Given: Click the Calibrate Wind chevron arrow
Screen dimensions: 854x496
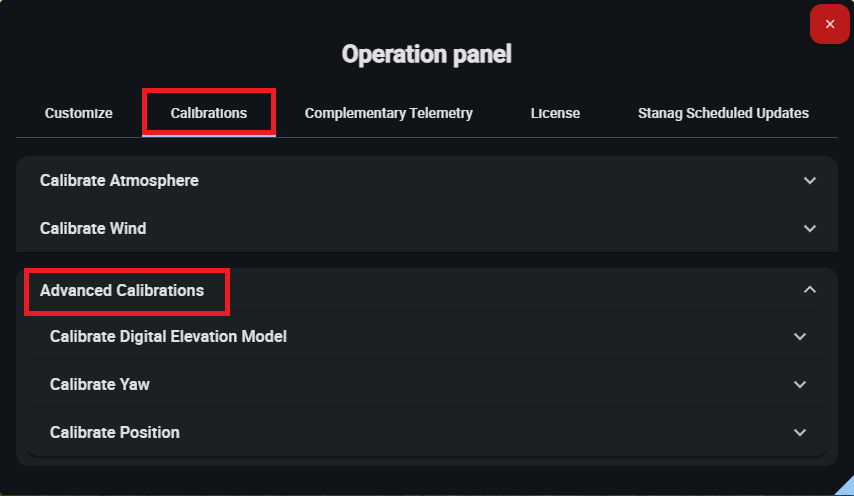Looking at the screenshot, I should (810, 229).
